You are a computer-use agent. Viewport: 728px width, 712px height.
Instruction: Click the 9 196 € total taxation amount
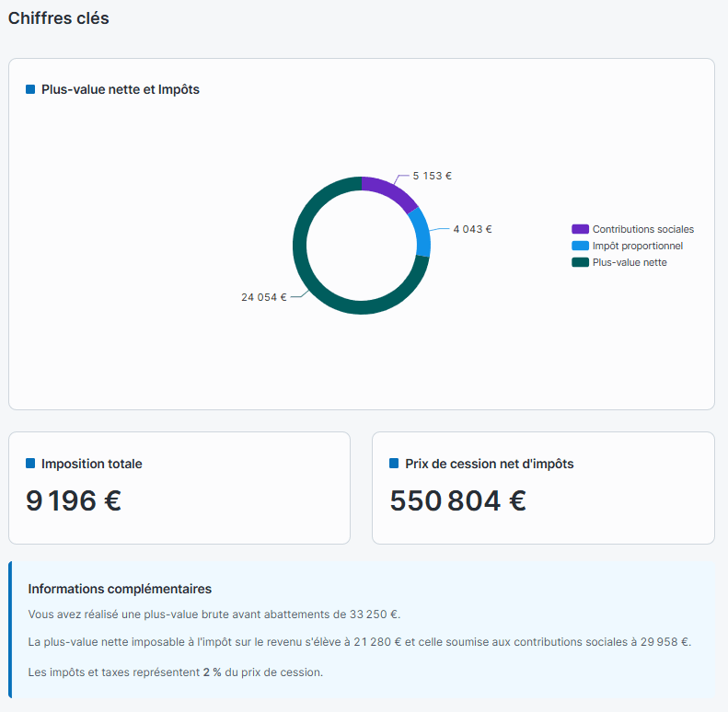(x=74, y=501)
